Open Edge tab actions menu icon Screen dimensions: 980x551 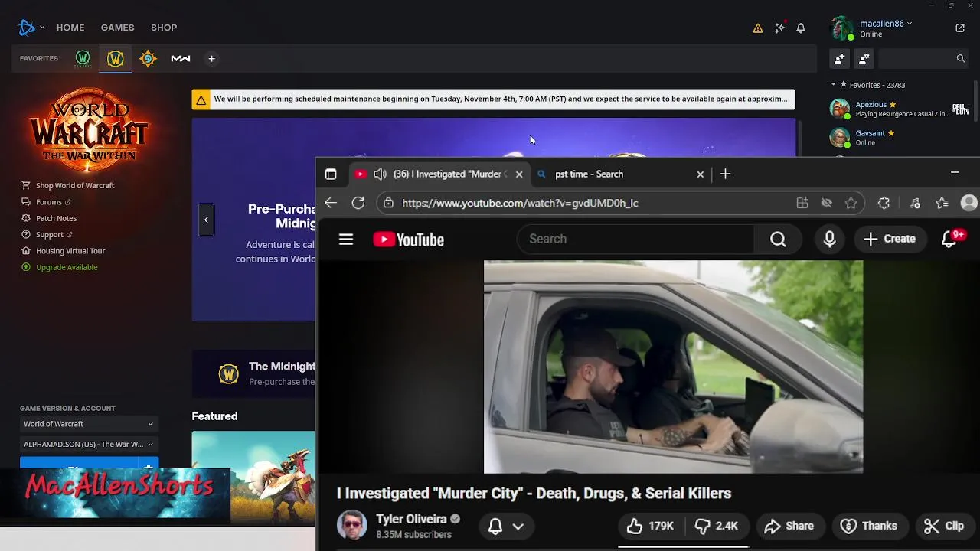(x=331, y=174)
